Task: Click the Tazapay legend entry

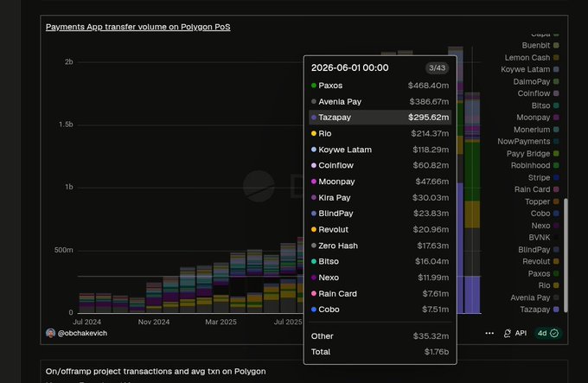Action: 540,310
